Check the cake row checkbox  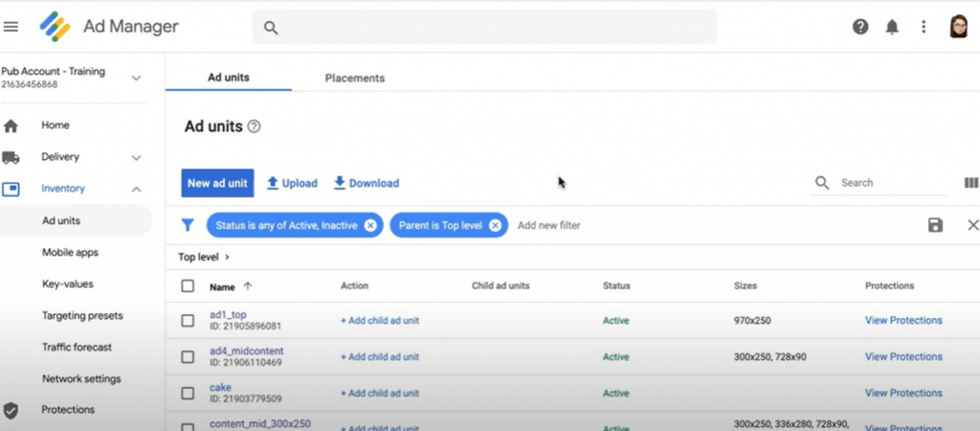(x=188, y=394)
